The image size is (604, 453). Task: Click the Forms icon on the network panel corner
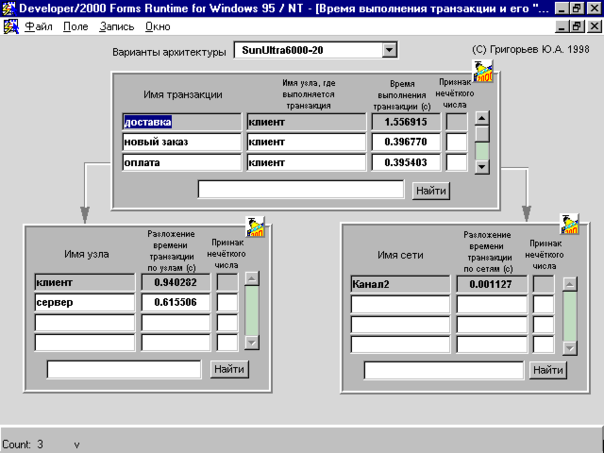[569, 224]
